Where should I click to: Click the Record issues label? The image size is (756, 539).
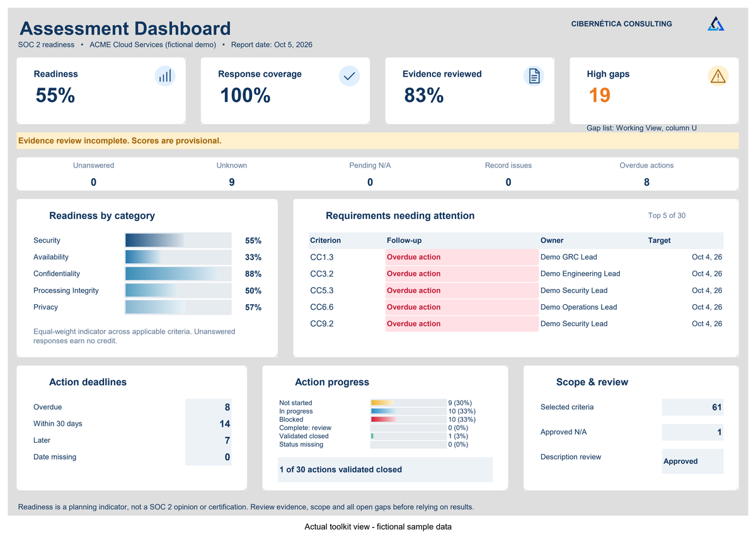coord(508,166)
